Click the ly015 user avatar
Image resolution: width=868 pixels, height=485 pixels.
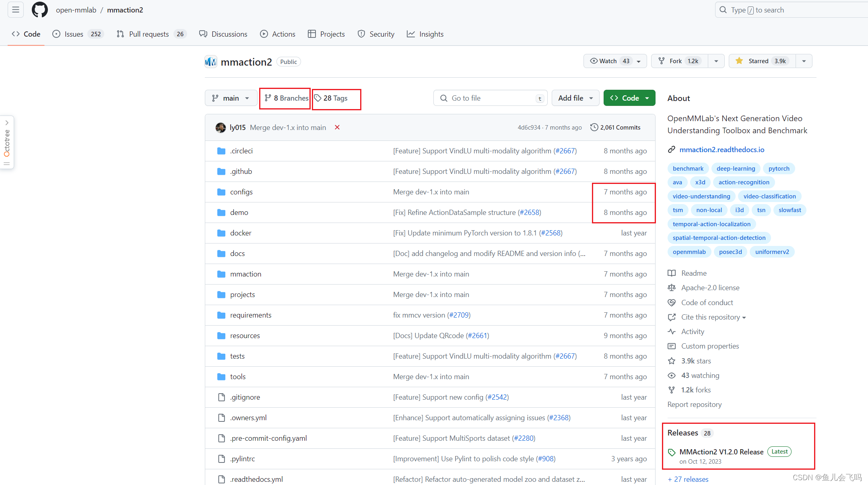pyautogui.click(x=221, y=128)
